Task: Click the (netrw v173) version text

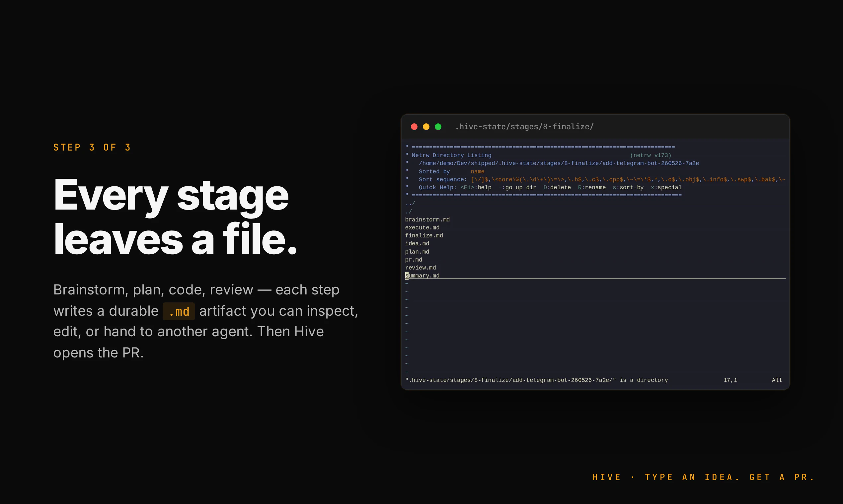Action: [651, 155]
